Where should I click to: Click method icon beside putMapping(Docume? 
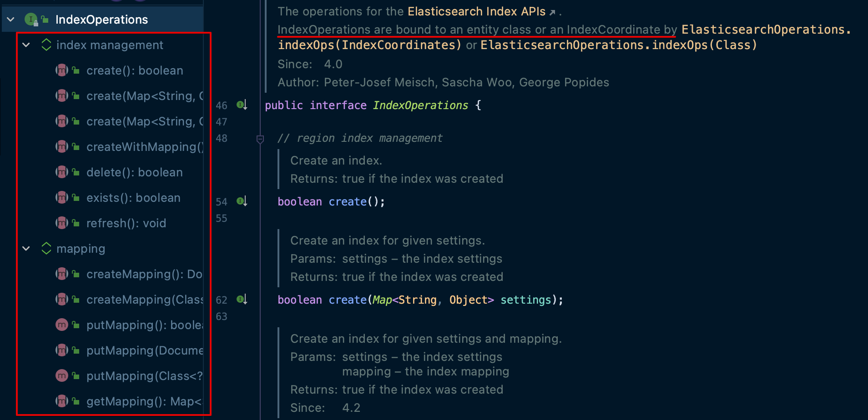pos(62,350)
